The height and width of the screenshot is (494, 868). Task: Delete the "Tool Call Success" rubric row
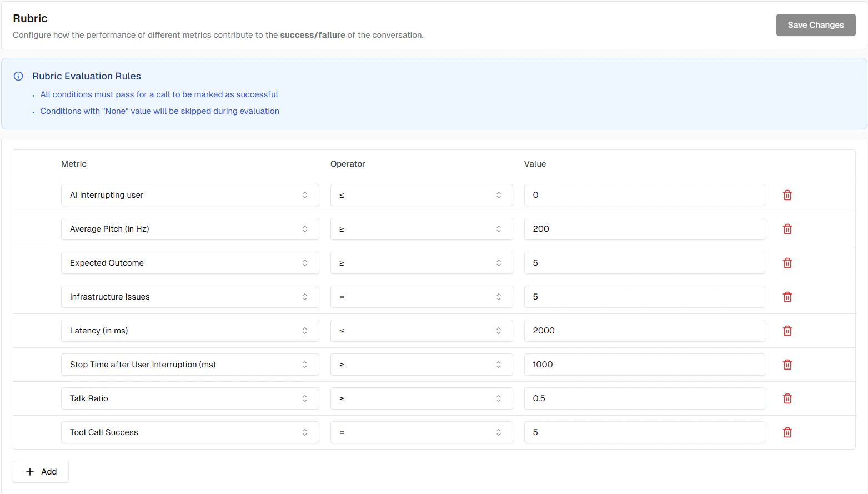point(787,432)
